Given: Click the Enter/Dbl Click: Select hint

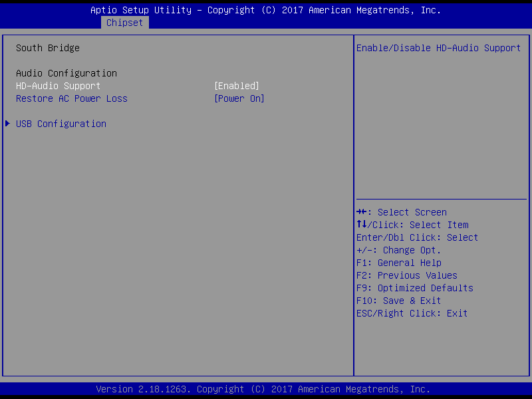Looking at the screenshot, I should click(x=417, y=237).
